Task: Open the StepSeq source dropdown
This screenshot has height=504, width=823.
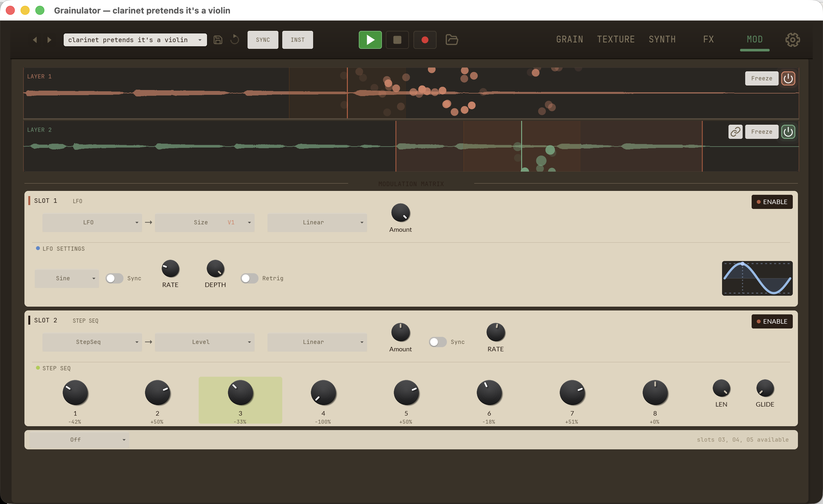Action: click(x=92, y=342)
